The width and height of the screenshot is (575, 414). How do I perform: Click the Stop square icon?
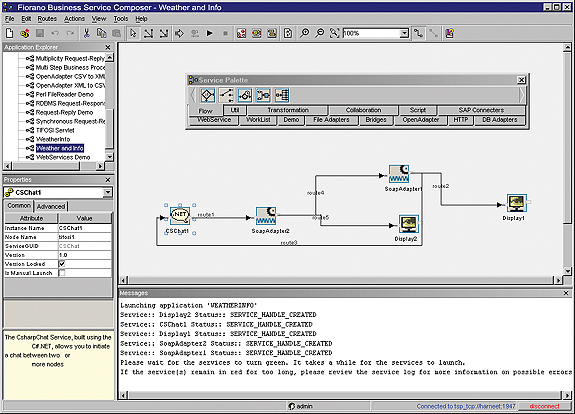[225, 33]
